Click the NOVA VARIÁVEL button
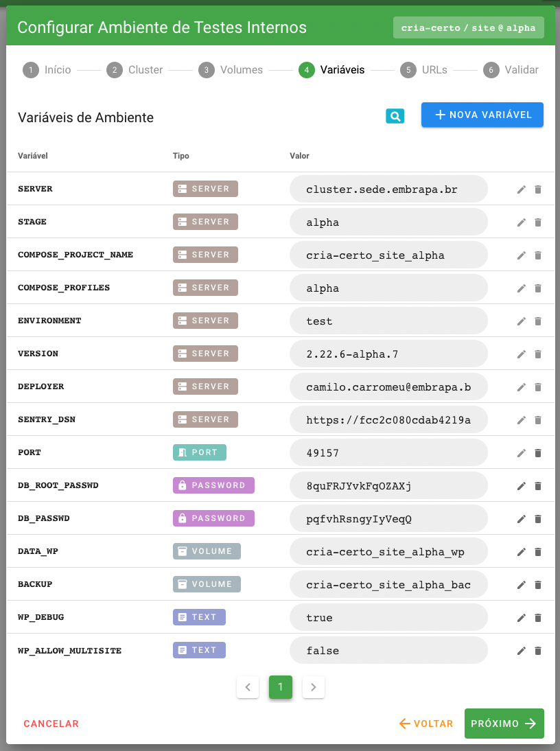Screen dimensions: 560x751 click(x=482, y=115)
